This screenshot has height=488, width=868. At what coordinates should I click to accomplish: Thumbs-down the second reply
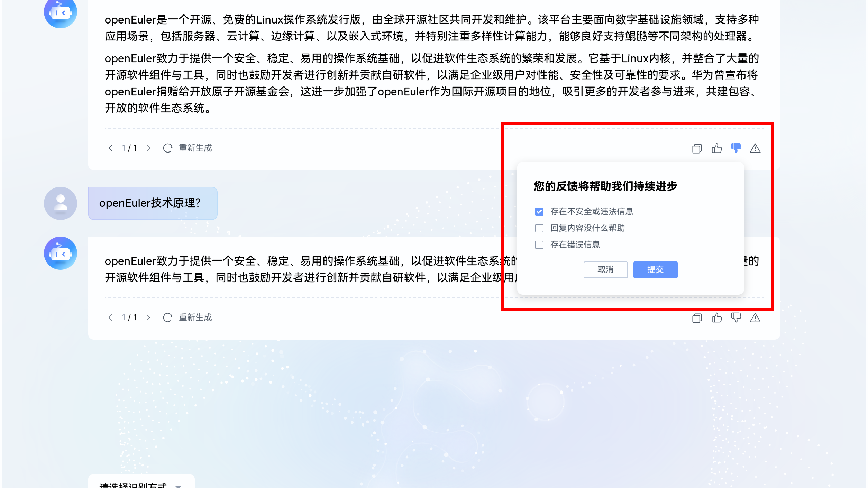pyautogui.click(x=736, y=317)
